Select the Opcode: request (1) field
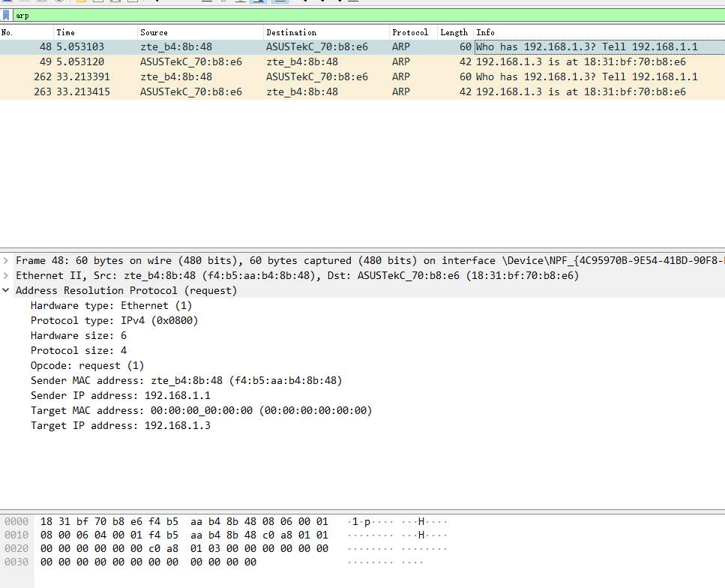The image size is (725, 588). coord(87,365)
